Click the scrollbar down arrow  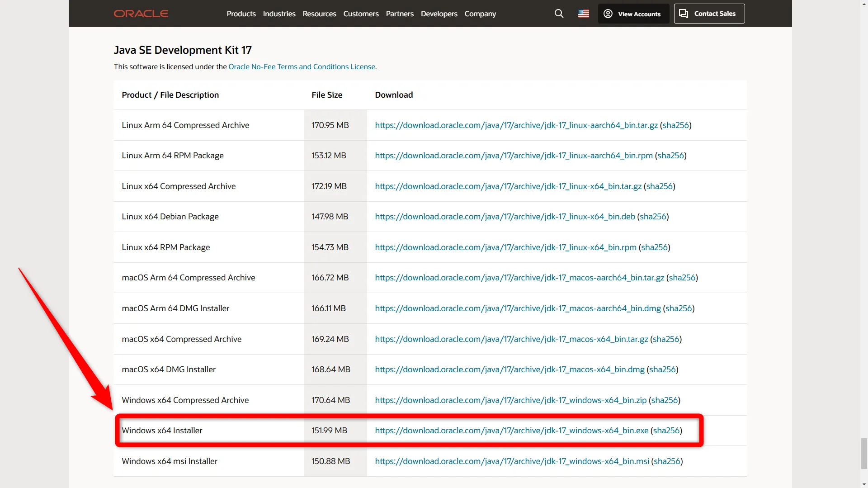[864, 484]
